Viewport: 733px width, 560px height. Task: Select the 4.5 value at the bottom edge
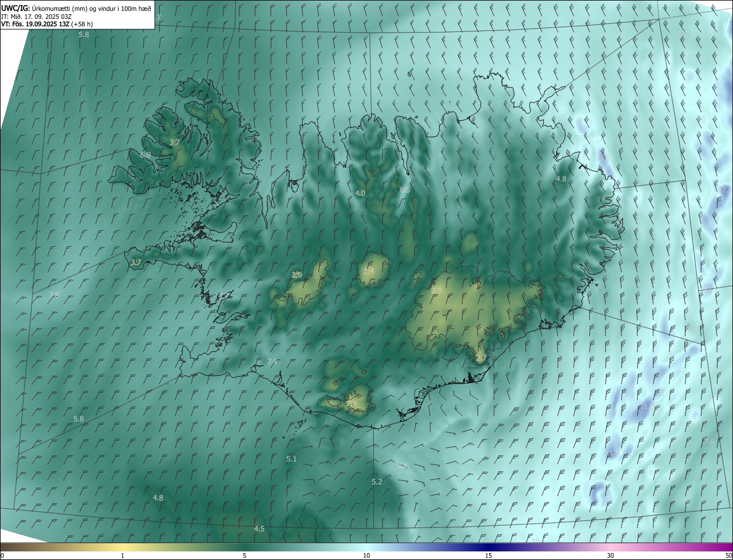[x=259, y=529]
